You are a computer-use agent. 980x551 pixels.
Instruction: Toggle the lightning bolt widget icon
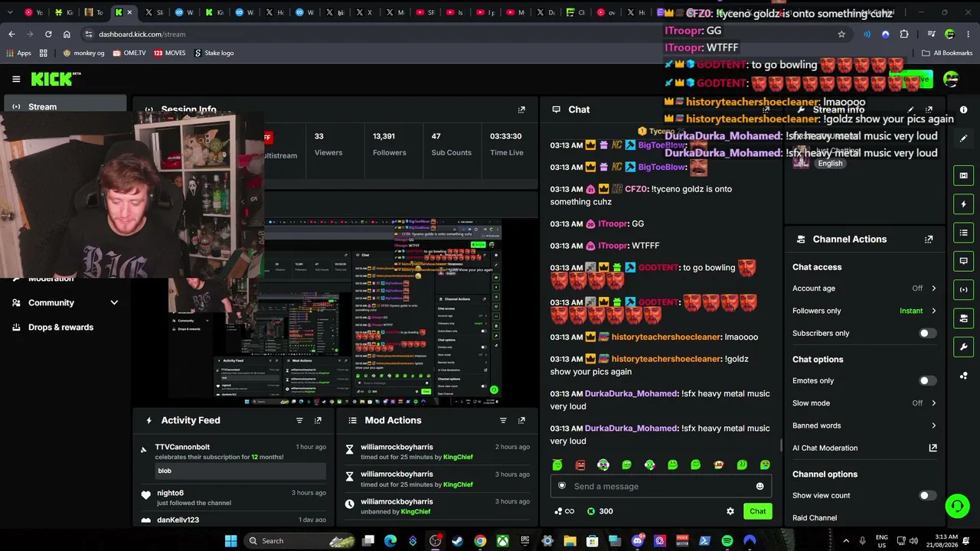point(963,204)
